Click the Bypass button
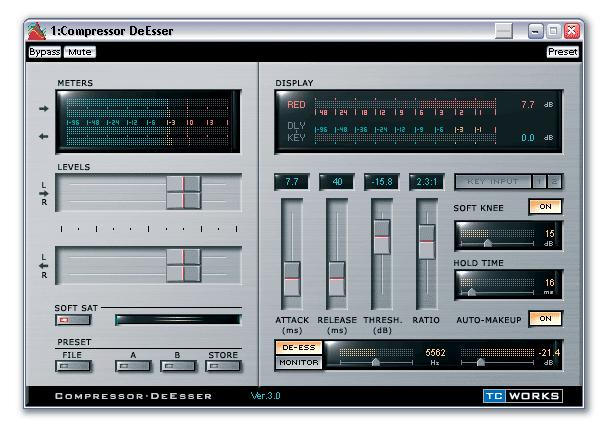 point(45,52)
